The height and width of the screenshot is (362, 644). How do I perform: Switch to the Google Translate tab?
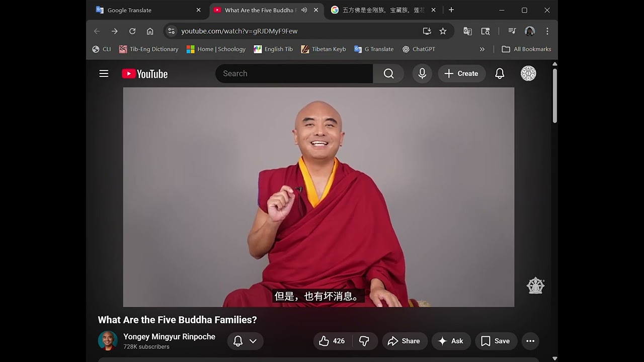[149, 10]
